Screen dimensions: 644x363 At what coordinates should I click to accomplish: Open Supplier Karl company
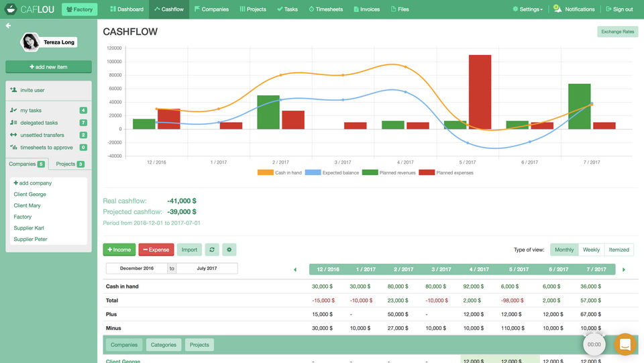point(29,228)
